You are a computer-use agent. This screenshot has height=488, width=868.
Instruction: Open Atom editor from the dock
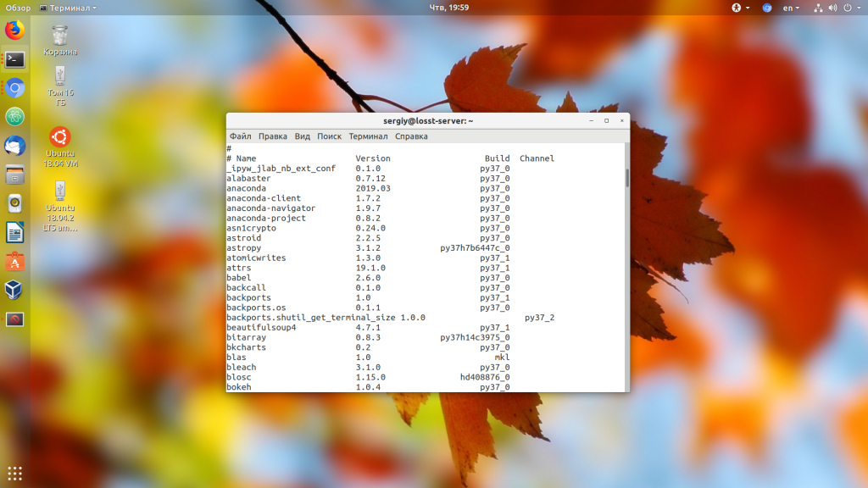point(14,117)
